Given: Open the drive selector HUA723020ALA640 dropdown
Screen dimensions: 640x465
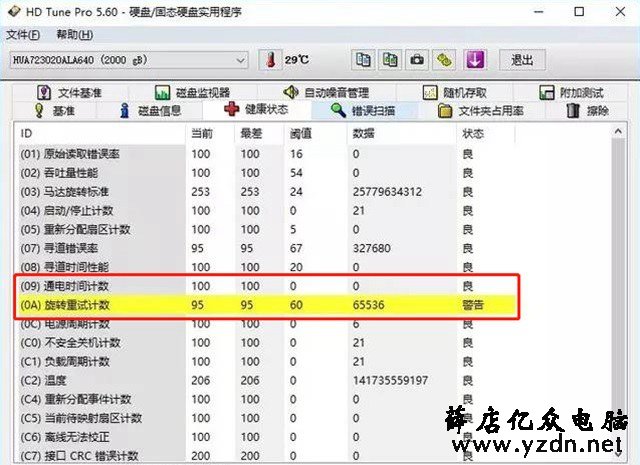Looking at the screenshot, I should click(x=129, y=60).
